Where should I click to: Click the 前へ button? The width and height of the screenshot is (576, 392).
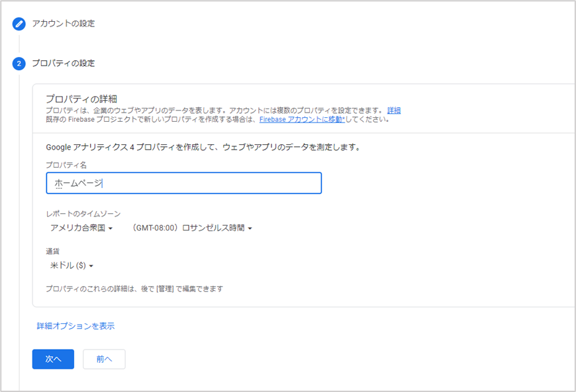105,359
